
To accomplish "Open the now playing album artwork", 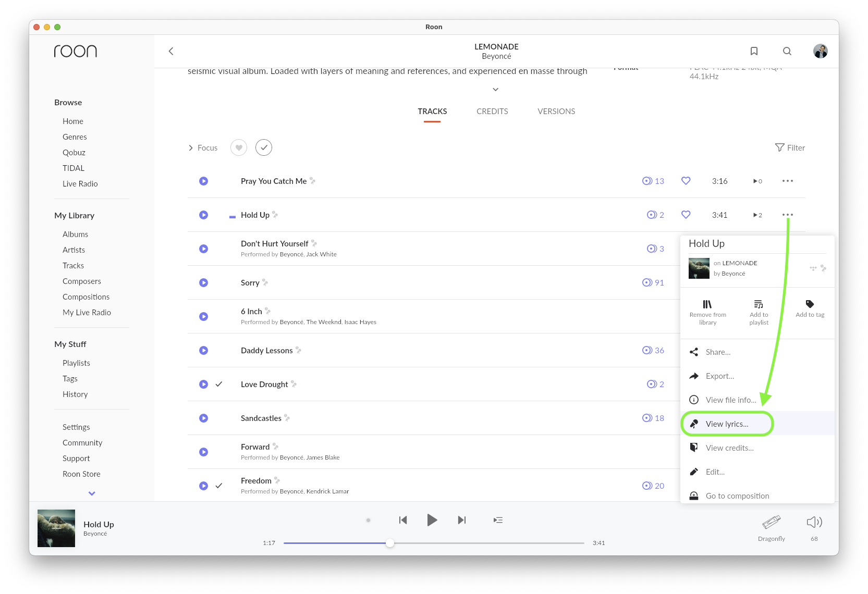I will (56, 528).
